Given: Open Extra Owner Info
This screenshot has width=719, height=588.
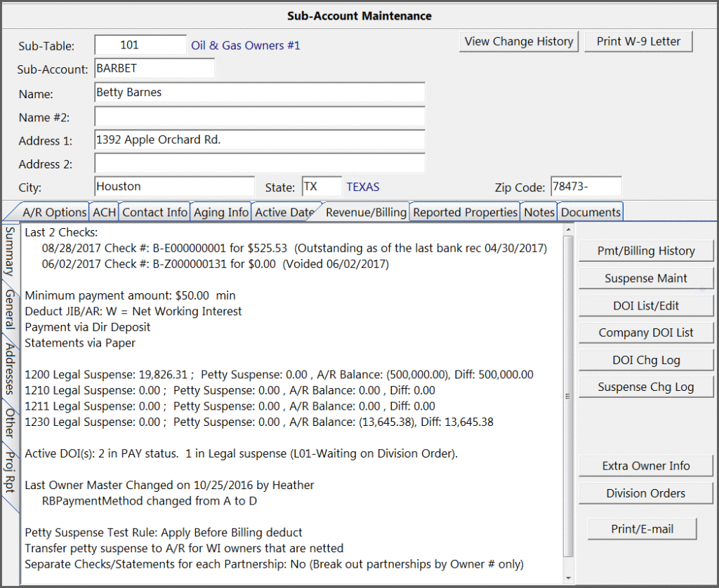Looking at the screenshot, I should coord(645,465).
